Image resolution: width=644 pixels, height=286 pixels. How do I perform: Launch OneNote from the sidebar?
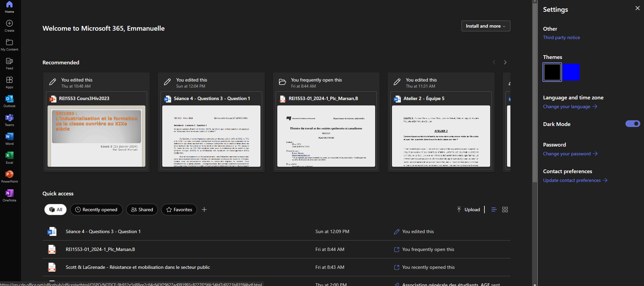pos(9,196)
